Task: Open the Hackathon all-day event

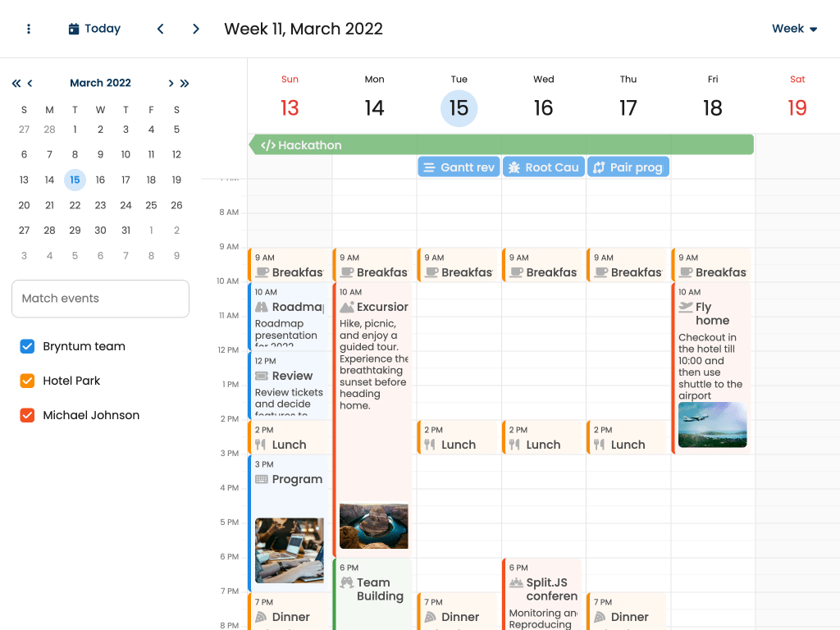Action: (x=500, y=145)
